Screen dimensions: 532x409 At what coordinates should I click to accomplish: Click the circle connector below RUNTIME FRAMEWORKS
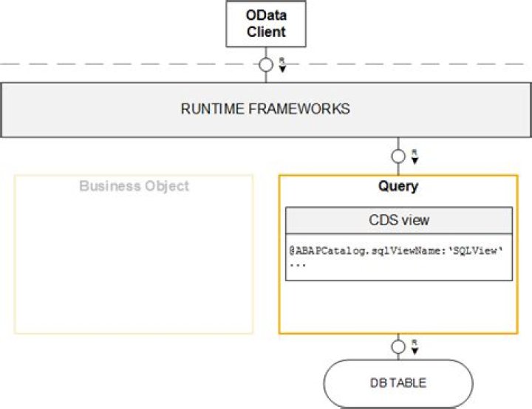click(398, 157)
